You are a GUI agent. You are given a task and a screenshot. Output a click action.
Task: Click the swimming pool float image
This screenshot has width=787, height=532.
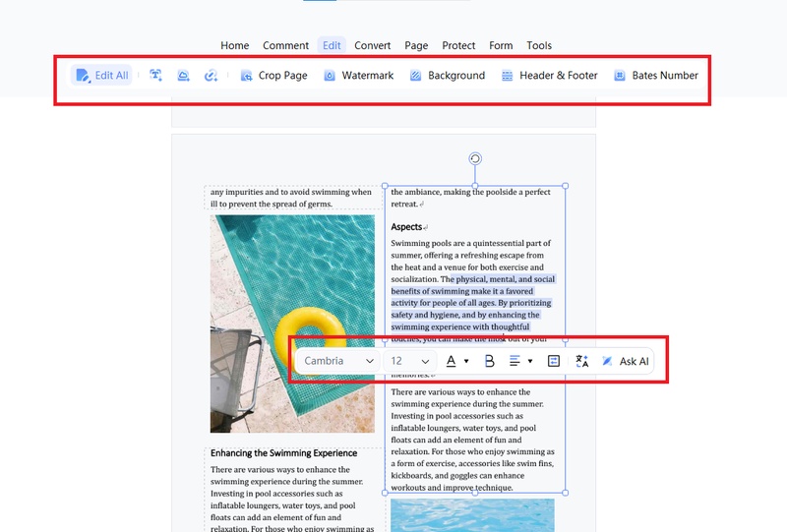pyautogui.click(x=292, y=324)
